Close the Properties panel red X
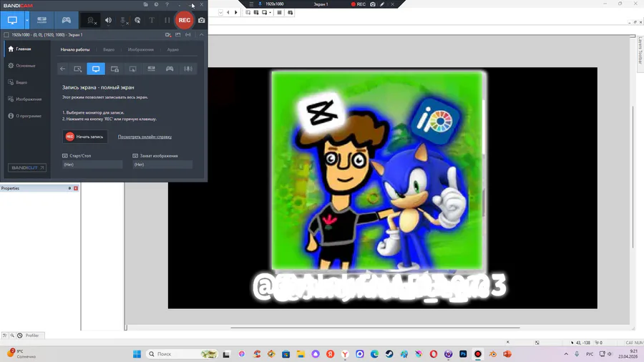 76,188
